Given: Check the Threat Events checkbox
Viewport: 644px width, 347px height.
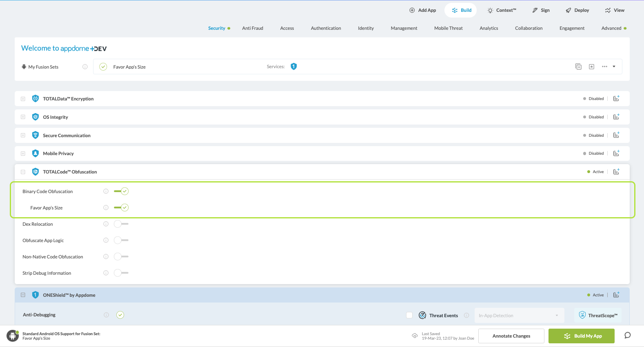Looking at the screenshot, I should [x=409, y=315].
